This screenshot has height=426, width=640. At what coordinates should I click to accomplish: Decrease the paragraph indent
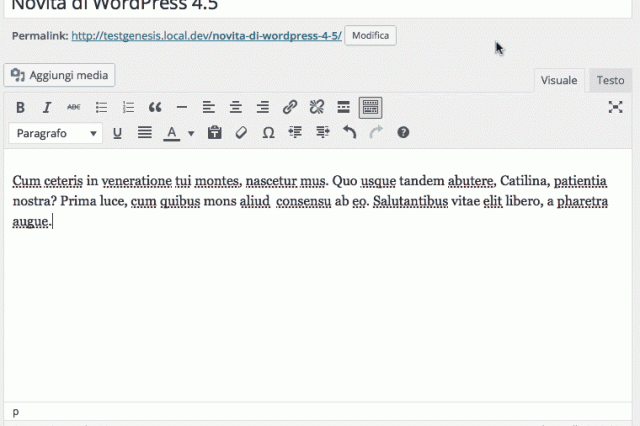pyautogui.click(x=295, y=133)
